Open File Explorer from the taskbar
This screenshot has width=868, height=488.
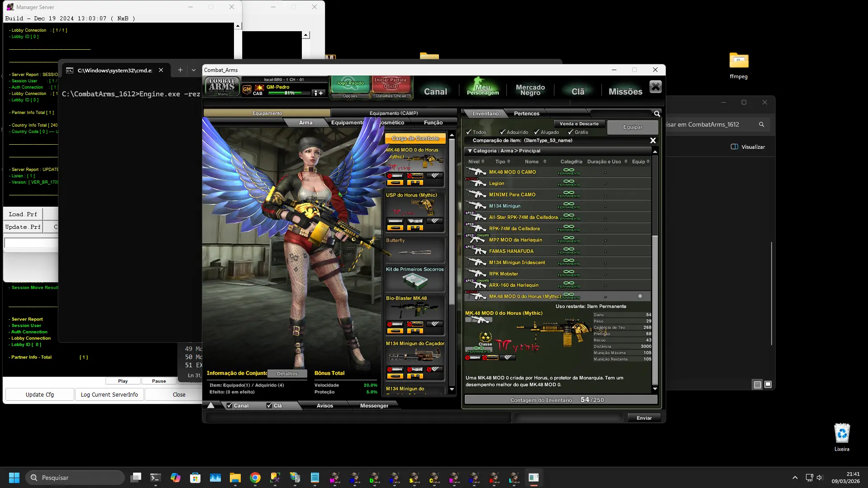coord(235,478)
